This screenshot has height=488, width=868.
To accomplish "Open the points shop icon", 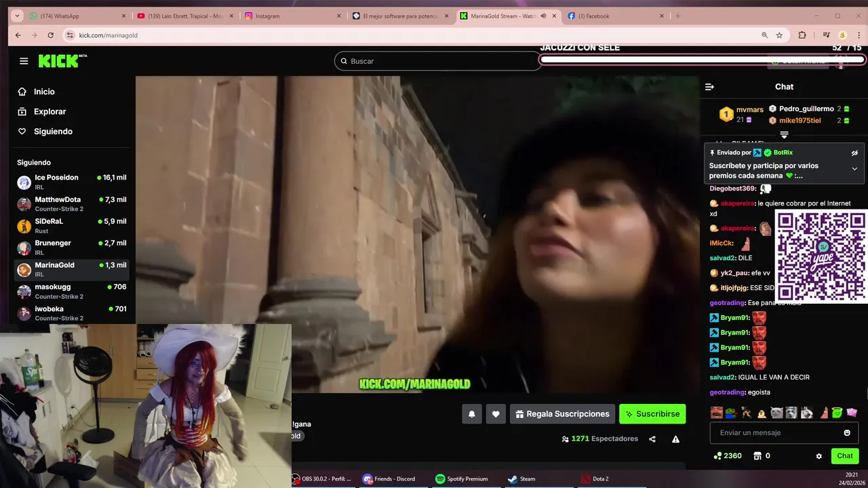I will pos(757,456).
